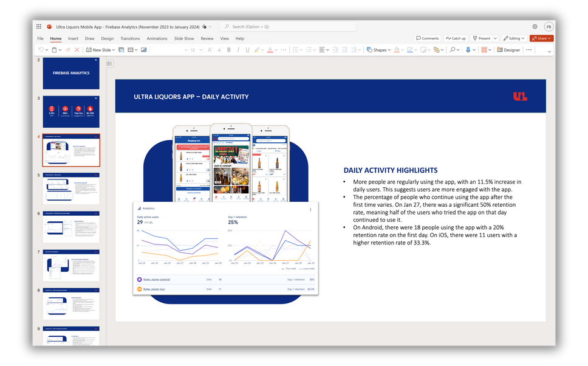
Task: Click the Dictate microphone icon
Action: pyautogui.click(x=468, y=50)
